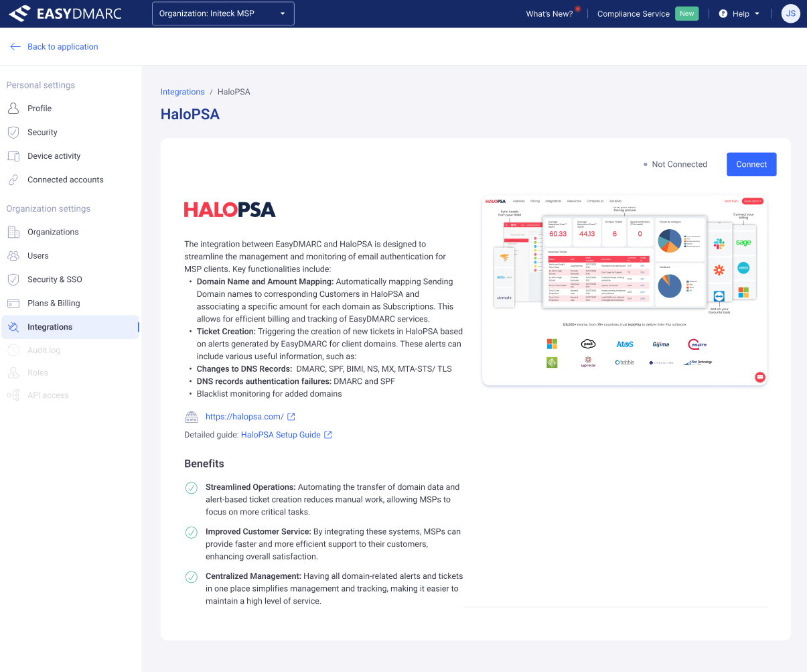Viewport: 807px width, 672px height.
Task: Click the EasyDMARC logo in the header
Action: click(x=64, y=13)
